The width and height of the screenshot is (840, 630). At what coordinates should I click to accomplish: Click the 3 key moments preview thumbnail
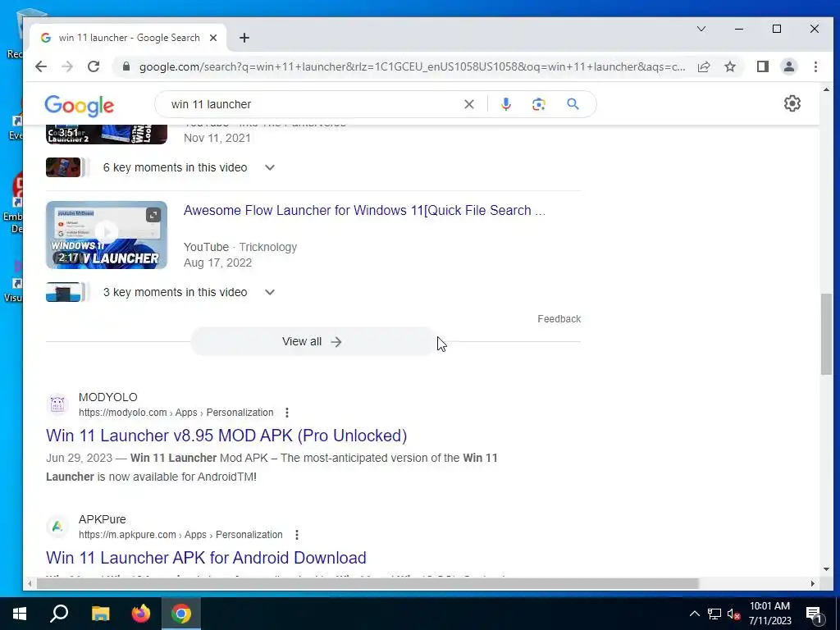tap(63, 293)
